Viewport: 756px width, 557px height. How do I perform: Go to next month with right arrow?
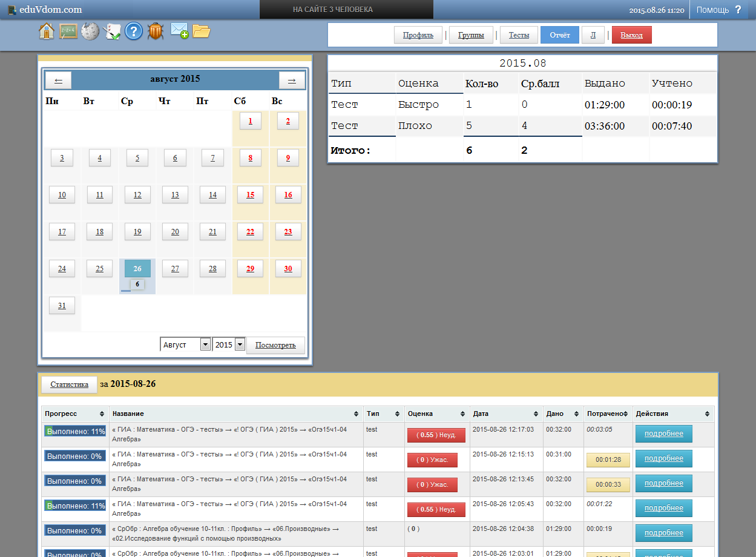point(292,80)
